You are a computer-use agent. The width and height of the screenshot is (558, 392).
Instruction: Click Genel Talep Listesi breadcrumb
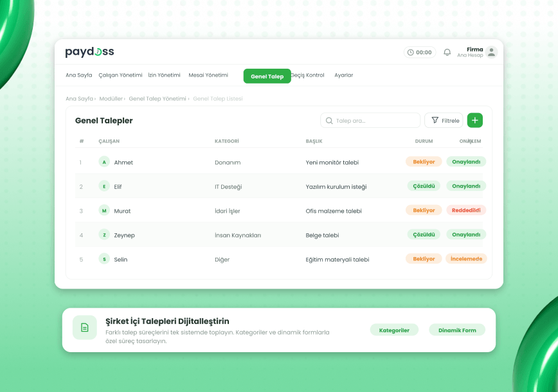pyautogui.click(x=218, y=98)
